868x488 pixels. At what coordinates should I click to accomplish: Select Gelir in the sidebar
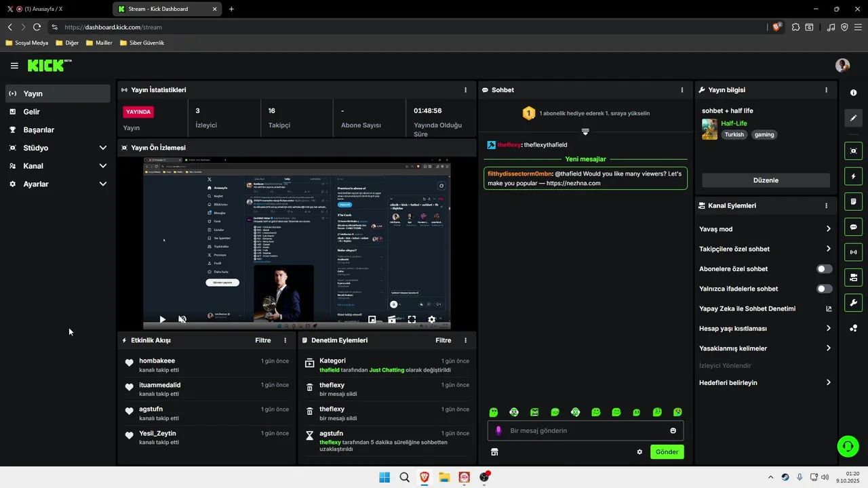pos(57,112)
